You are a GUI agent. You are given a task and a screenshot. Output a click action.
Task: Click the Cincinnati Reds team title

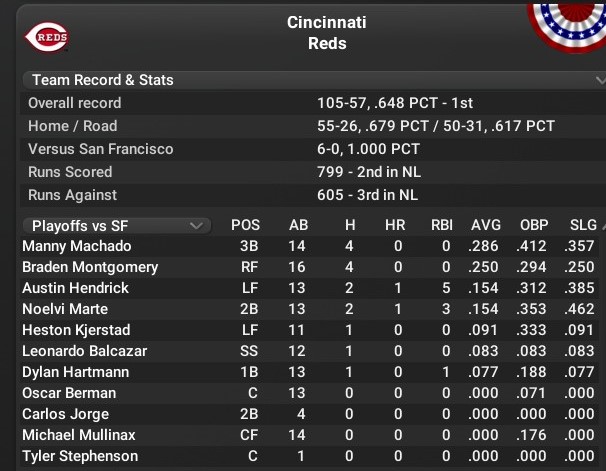tap(326, 32)
